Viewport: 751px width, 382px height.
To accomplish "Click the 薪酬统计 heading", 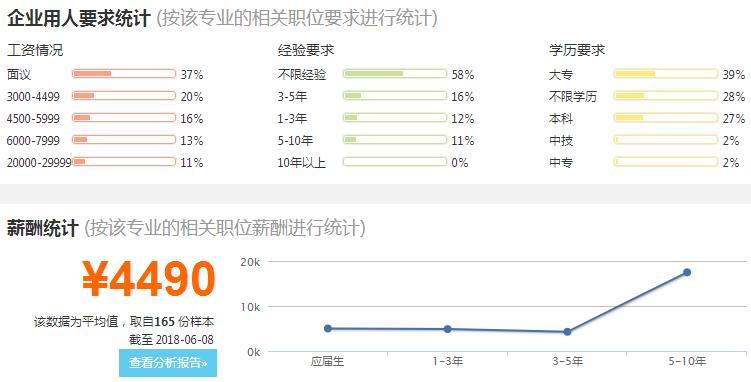I will click(x=43, y=228).
